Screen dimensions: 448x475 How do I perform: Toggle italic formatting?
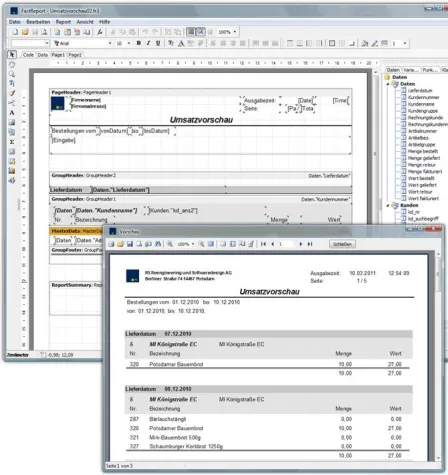click(148, 43)
